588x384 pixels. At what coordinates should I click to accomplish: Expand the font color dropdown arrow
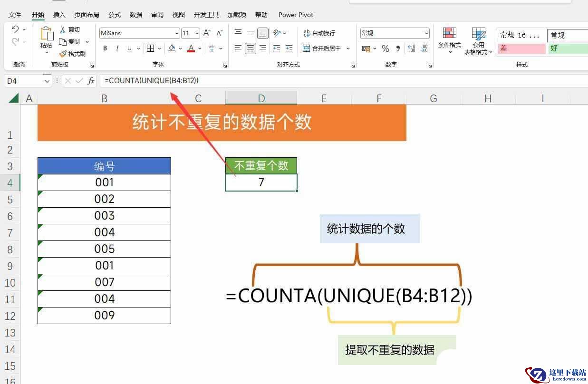click(x=200, y=48)
